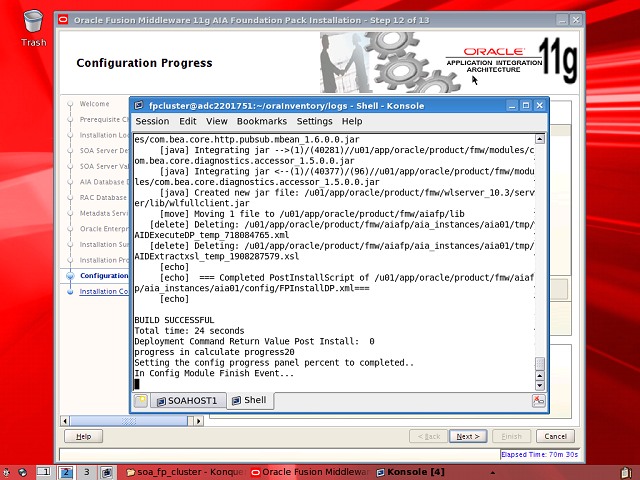
Task: Click the Cancel button in the installer
Action: pos(555,436)
